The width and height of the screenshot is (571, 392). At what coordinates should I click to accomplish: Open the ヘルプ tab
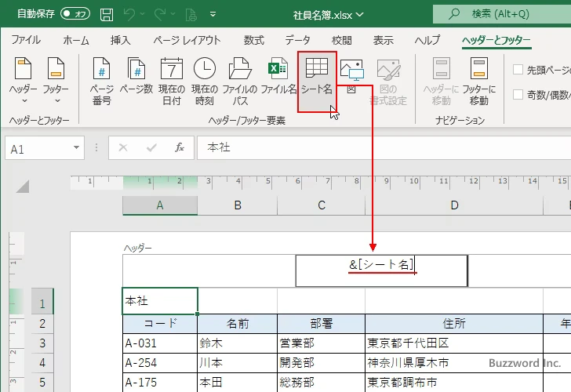click(x=427, y=40)
